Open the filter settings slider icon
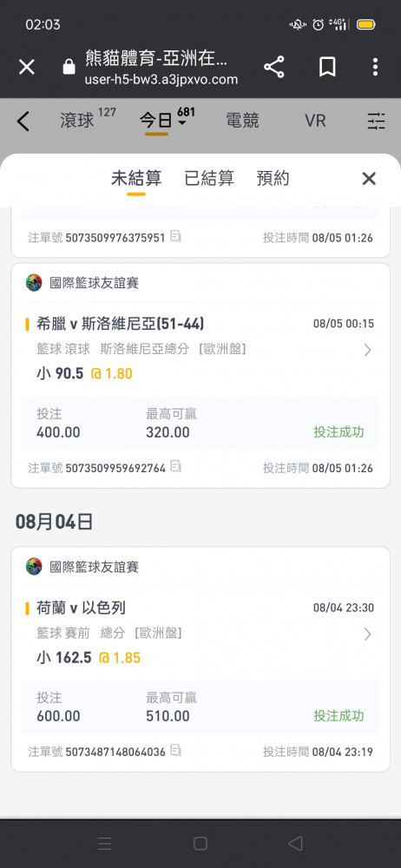Viewport: 401px width, 868px height. (x=377, y=121)
